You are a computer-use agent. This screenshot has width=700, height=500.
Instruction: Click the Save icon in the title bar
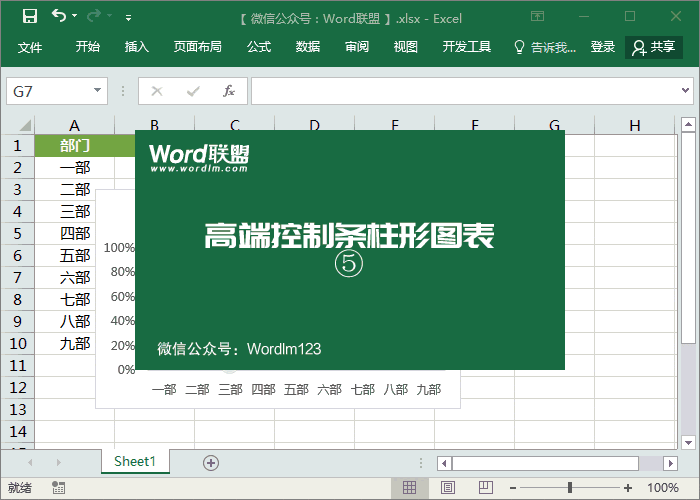tap(30, 17)
